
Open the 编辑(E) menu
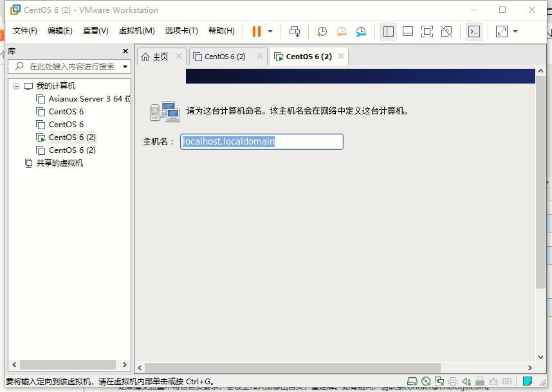pyautogui.click(x=60, y=31)
